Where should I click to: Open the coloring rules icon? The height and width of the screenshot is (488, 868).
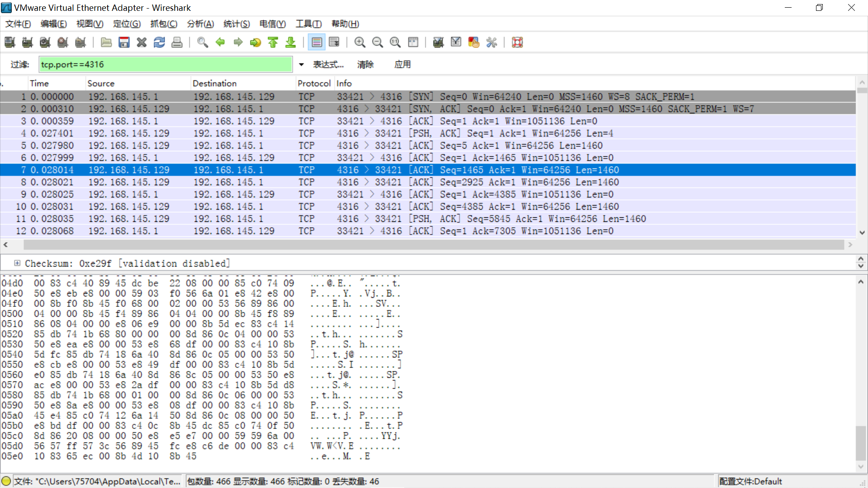pyautogui.click(x=474, y=42)
